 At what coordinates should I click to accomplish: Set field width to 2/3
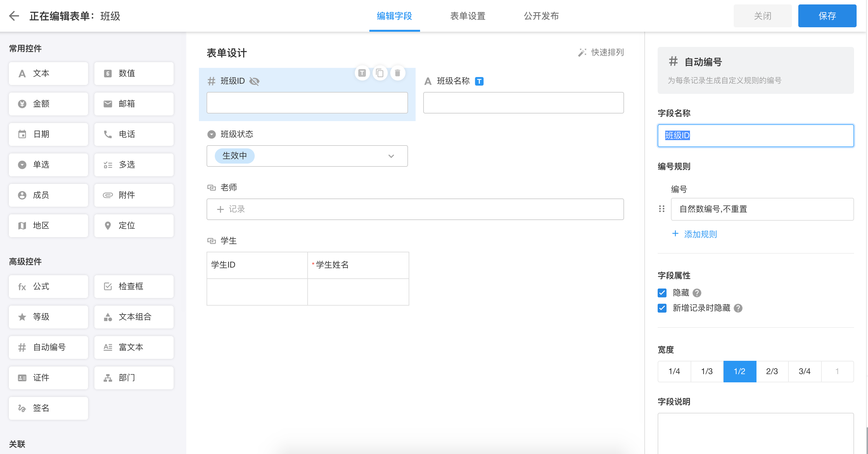tap(772, 371)
